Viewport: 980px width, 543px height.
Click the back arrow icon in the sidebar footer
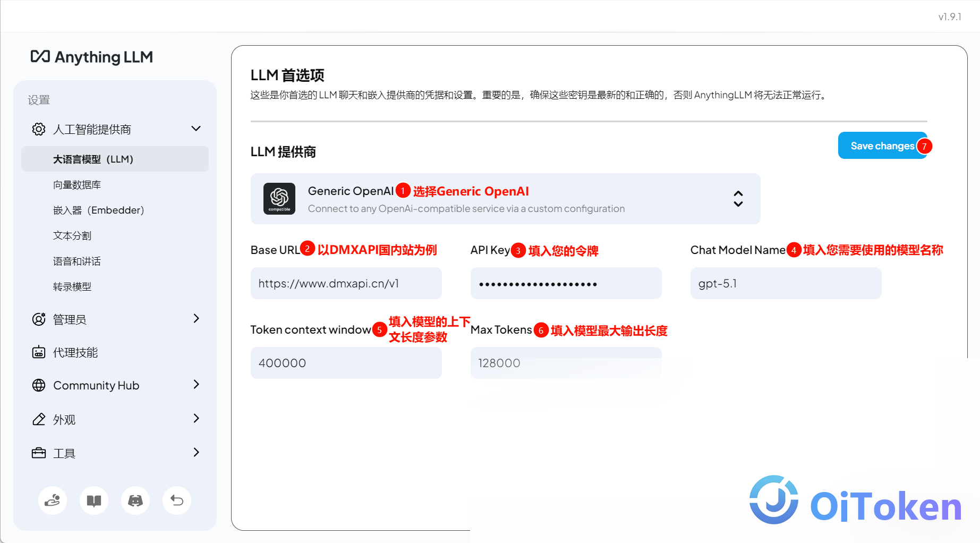coord(177,500)
